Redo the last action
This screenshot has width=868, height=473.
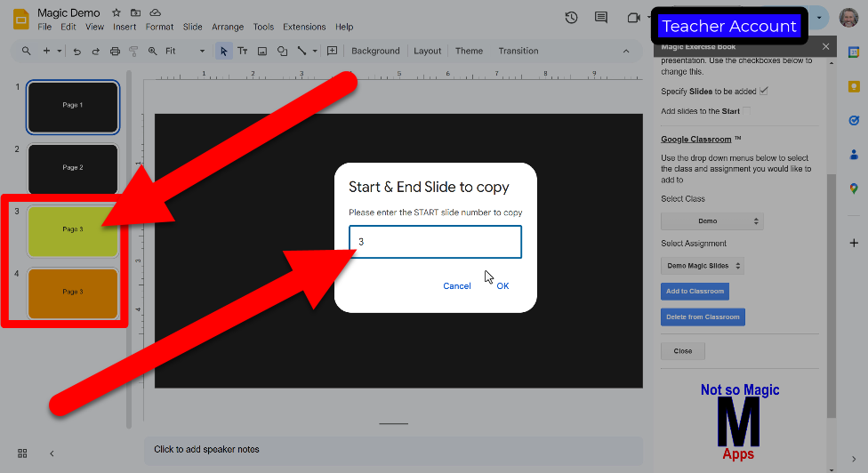coord(95,51)
